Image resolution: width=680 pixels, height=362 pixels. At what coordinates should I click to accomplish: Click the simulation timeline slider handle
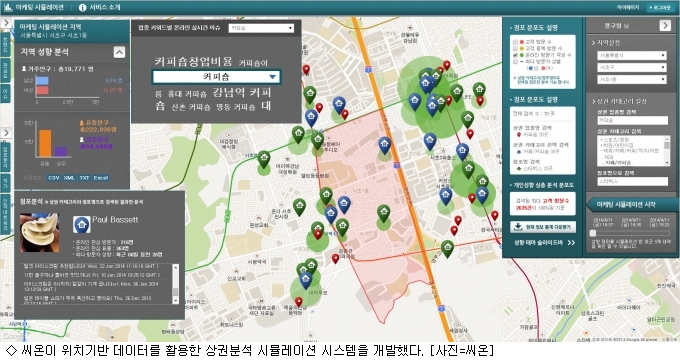(593, 233)
